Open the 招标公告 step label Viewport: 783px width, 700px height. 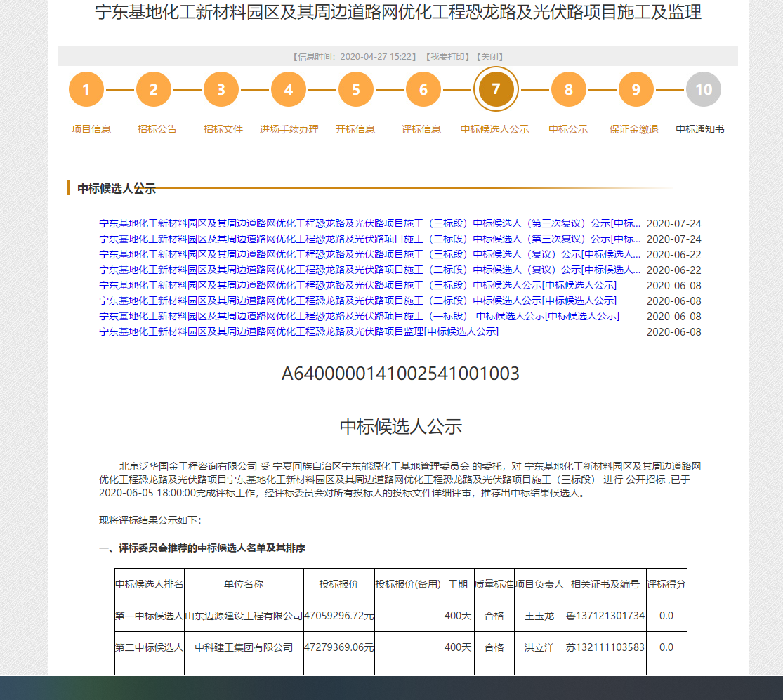157,129
